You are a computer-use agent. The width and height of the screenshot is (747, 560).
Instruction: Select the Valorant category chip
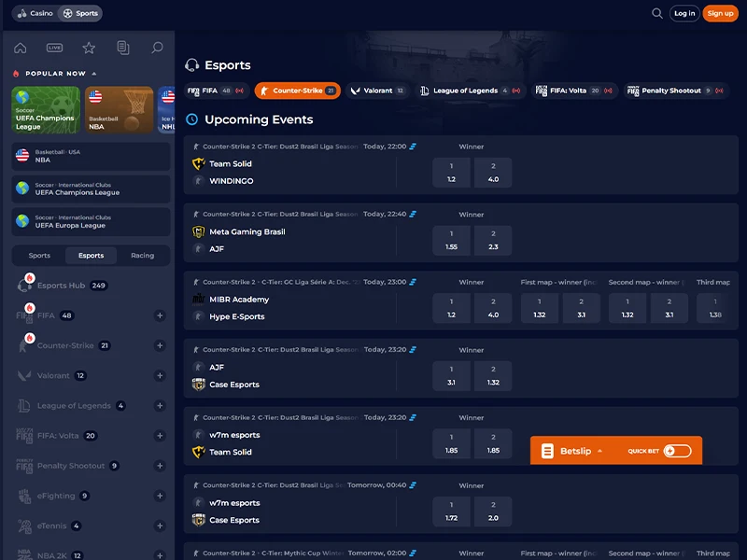(378, 91)
